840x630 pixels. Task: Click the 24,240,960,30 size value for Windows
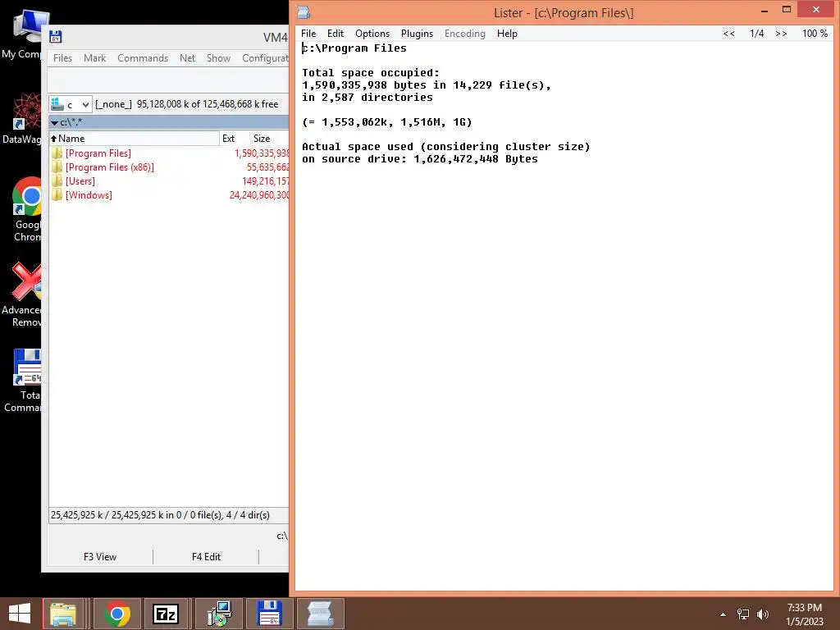259,195
